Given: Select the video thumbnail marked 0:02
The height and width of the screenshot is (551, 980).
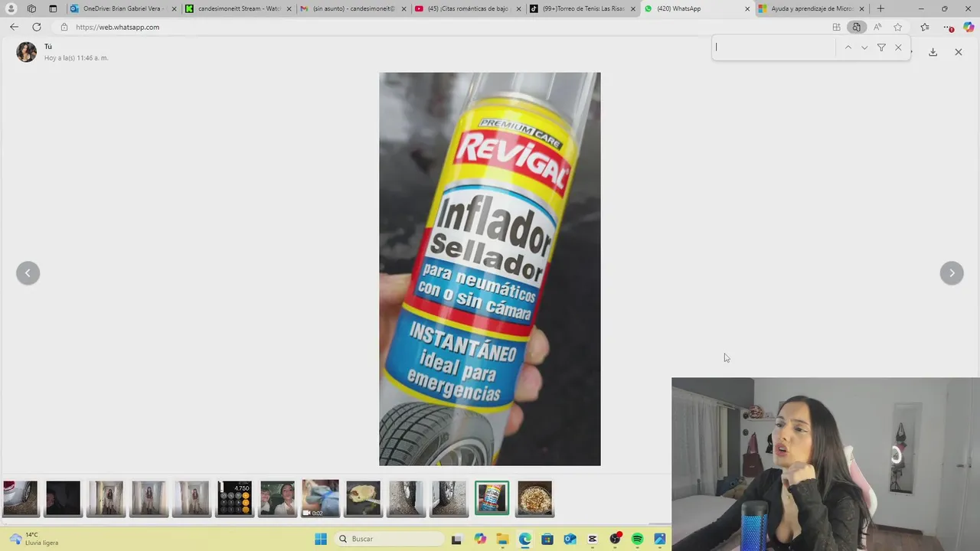Looking at the screenshot, I should (x=320, y=498).
